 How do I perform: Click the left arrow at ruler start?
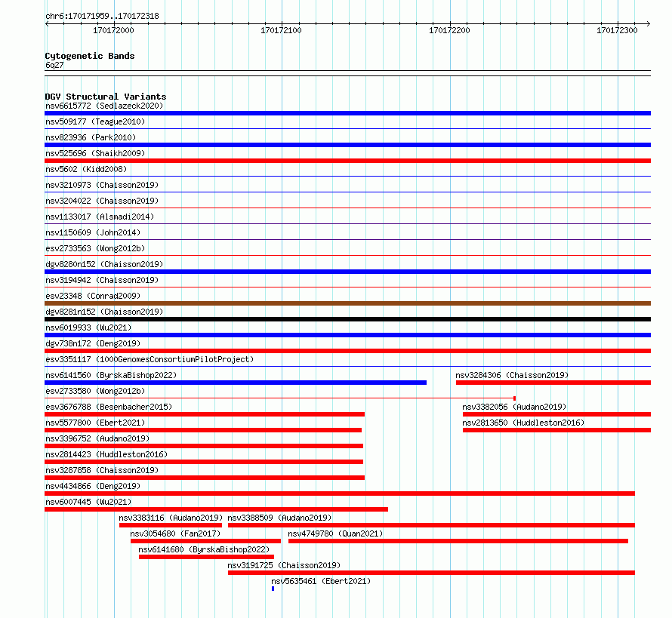[x=47, y=23]
